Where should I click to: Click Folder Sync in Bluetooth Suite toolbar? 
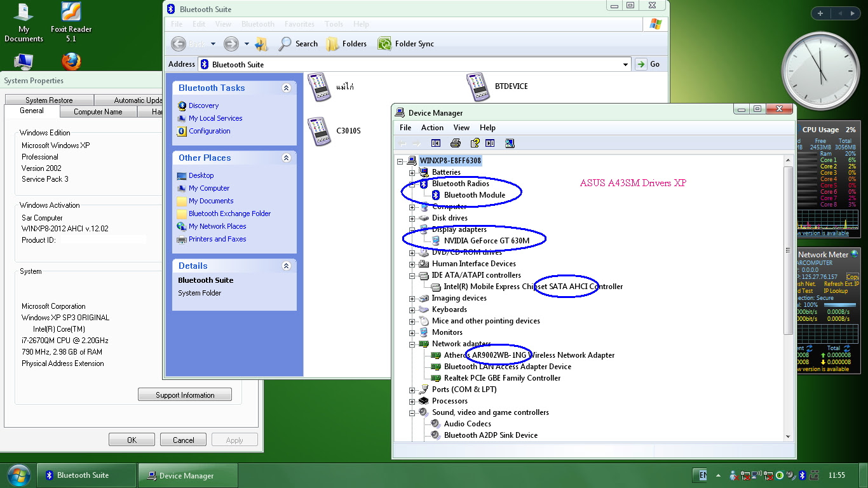(x=406, y=44)
